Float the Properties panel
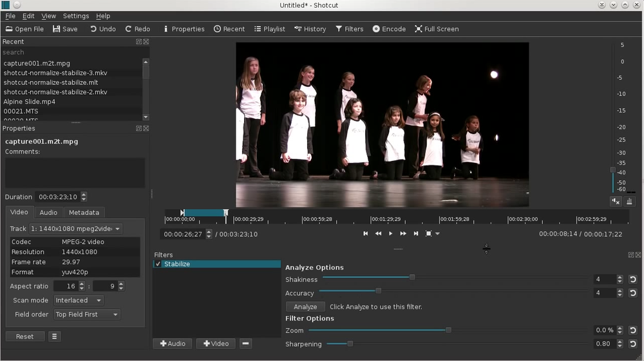644x361 pixels. 139,129
